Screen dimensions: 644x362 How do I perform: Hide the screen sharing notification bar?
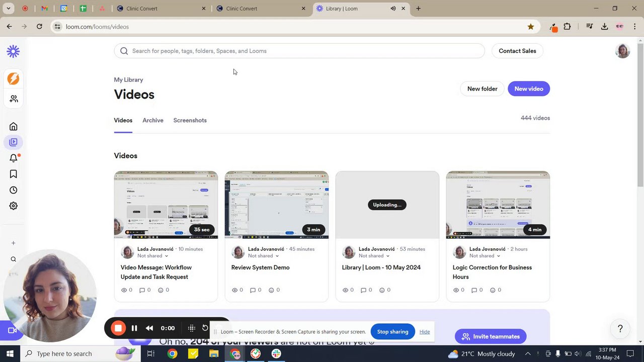coord(425,332)
